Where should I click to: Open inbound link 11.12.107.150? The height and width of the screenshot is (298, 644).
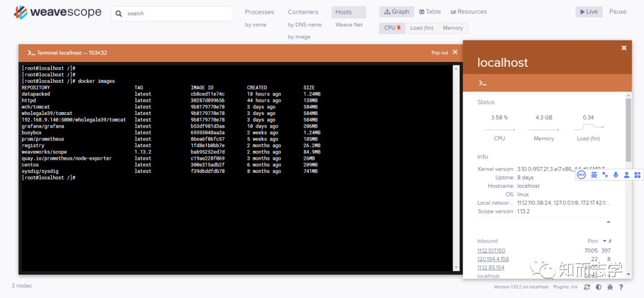point(491,250)
